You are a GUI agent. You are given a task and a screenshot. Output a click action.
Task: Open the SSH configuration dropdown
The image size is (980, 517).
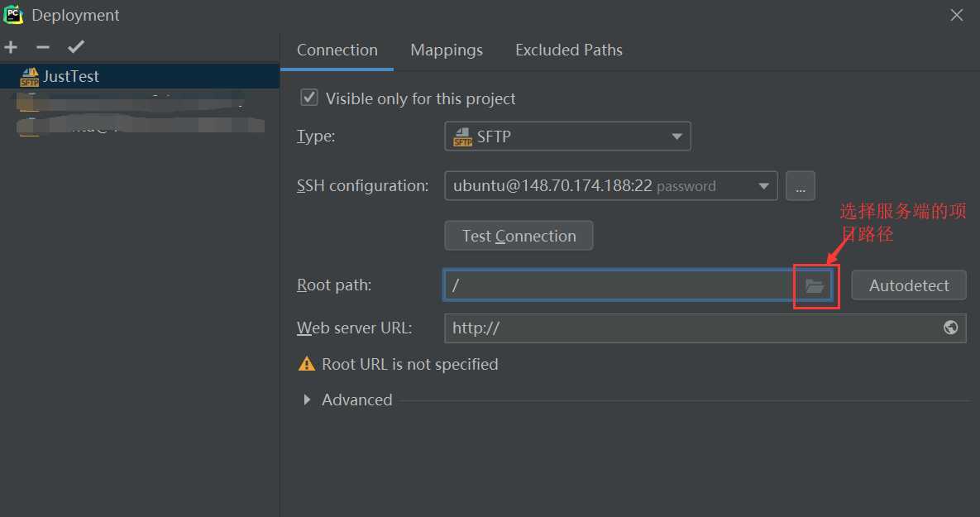pyautogui.click(x=610, y=186)
